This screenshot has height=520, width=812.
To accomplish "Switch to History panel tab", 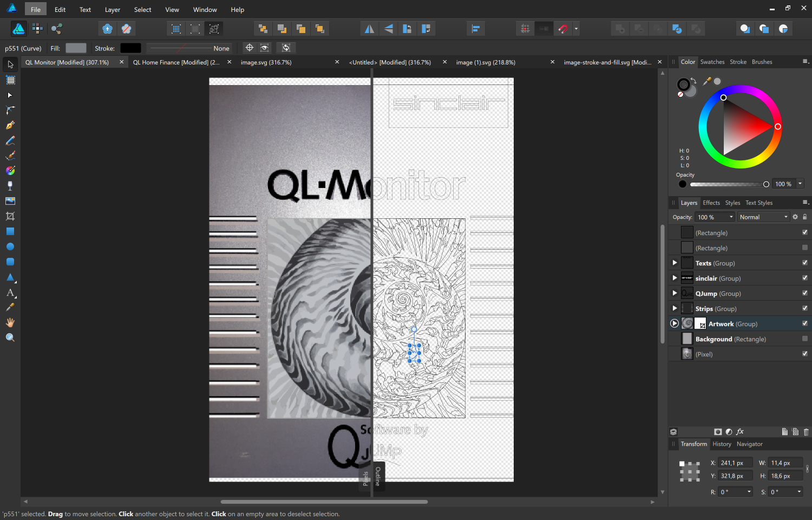I will point(722,444).
